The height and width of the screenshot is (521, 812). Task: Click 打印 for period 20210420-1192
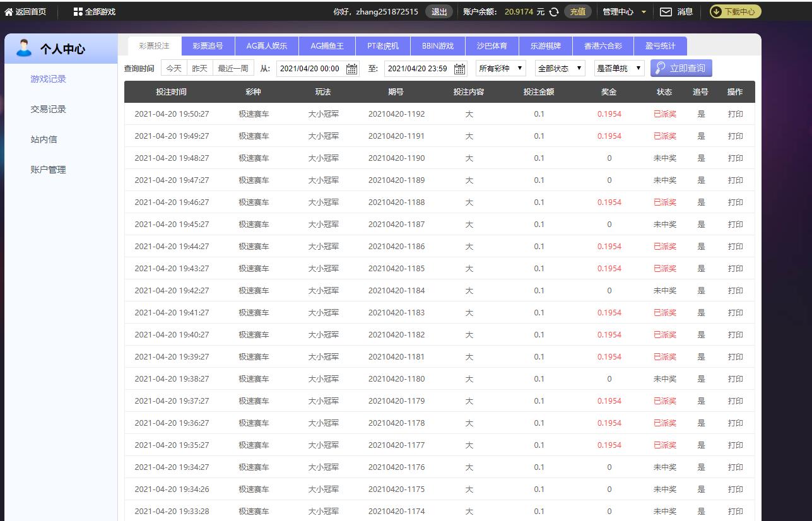click(735, 114)
